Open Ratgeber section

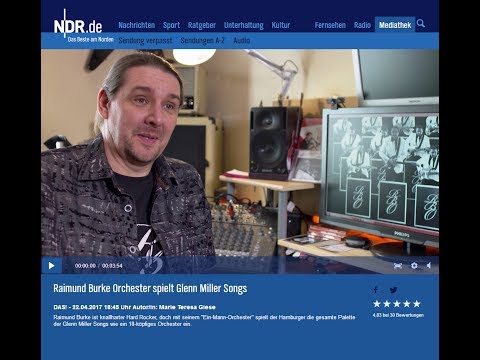coord(202,25)
